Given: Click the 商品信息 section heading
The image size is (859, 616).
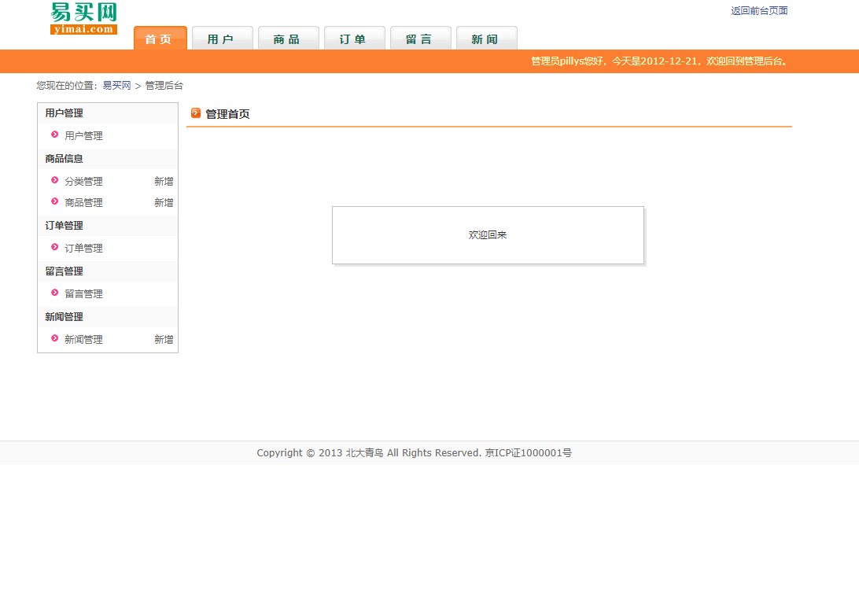Looking at the screenshot, I should (64, 158).
